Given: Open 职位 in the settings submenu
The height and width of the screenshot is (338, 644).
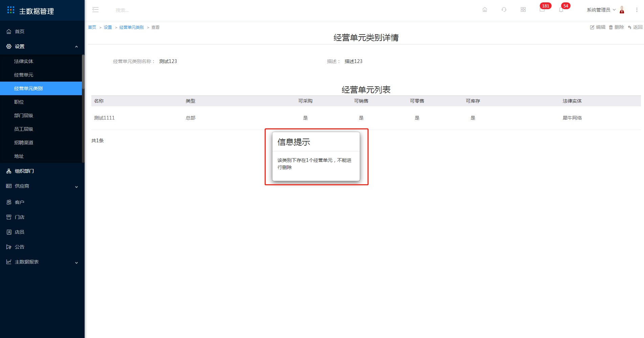Looking at the screenshot, I should [x=19, y=102].
